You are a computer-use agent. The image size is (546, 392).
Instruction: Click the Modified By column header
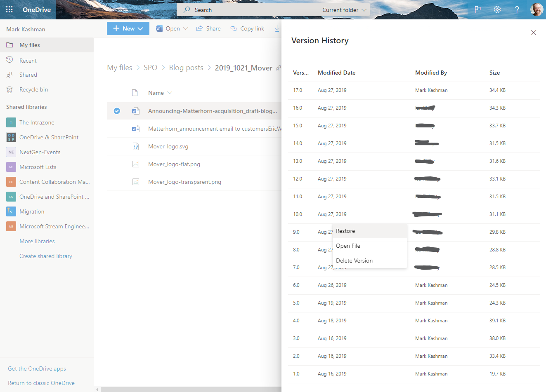pos(431,73)
